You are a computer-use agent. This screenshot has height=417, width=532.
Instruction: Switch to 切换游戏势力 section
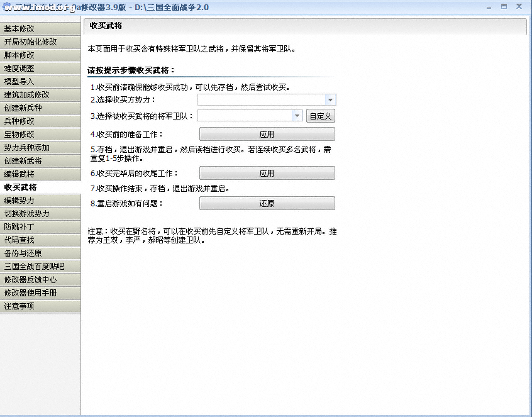pos(40,213)
